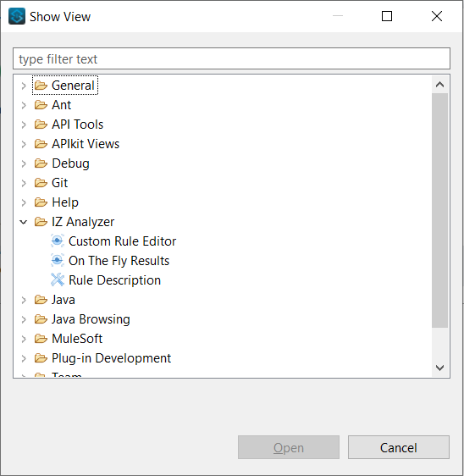Select the Help tree label
Viewport: 464px width, 476px height.
(x=65, y=202)
